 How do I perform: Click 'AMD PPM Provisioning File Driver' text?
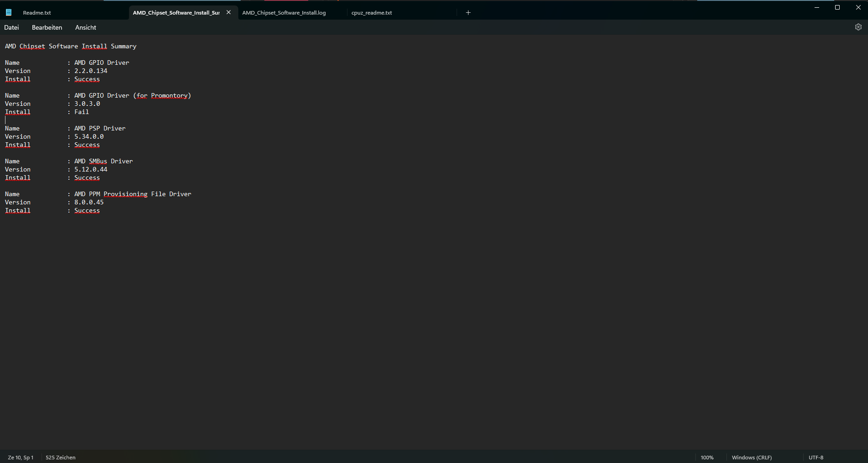pos(133,194)
